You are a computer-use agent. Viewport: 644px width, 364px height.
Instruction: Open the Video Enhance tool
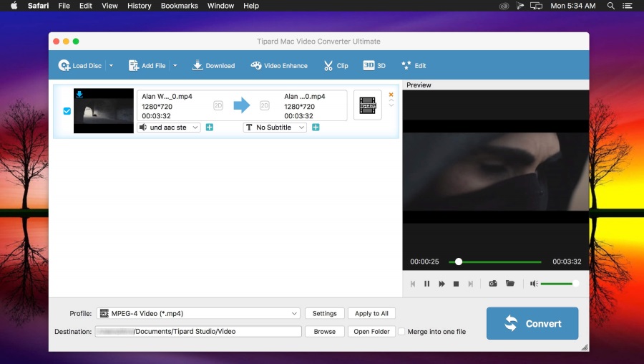pyautogui.click(x=279, y=65)
